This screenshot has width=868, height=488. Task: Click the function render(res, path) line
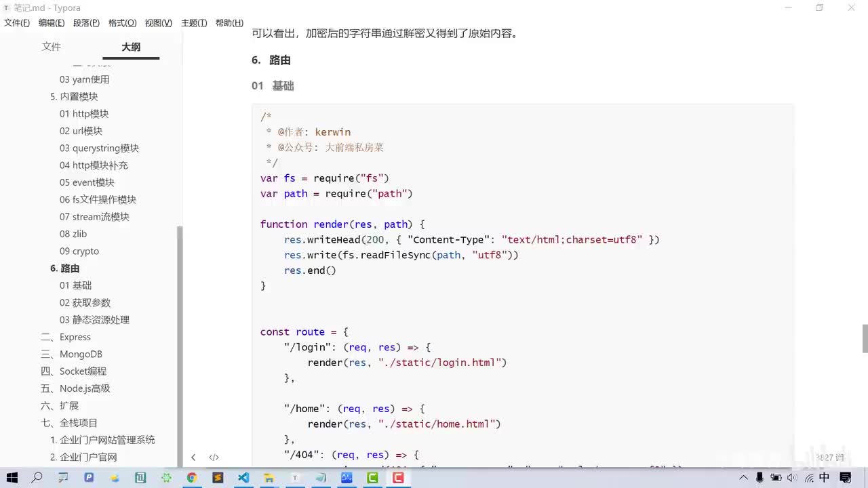pos(342,224)
